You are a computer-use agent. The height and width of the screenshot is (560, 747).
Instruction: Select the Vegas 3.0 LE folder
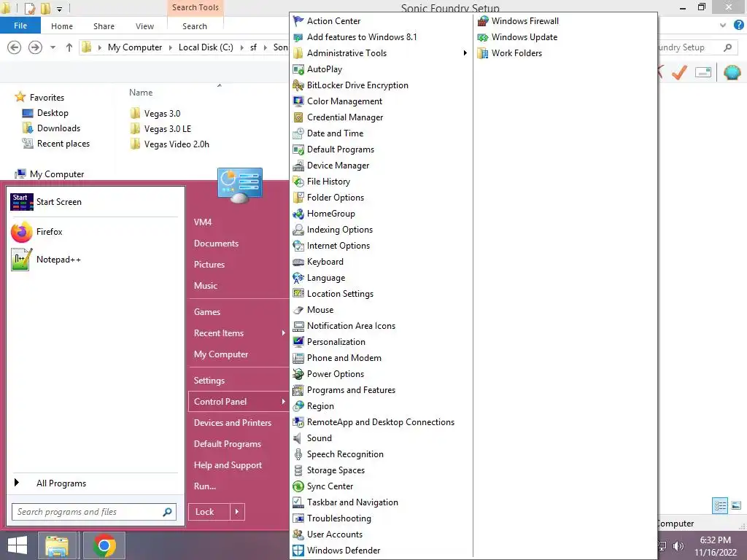coord(161,129)
